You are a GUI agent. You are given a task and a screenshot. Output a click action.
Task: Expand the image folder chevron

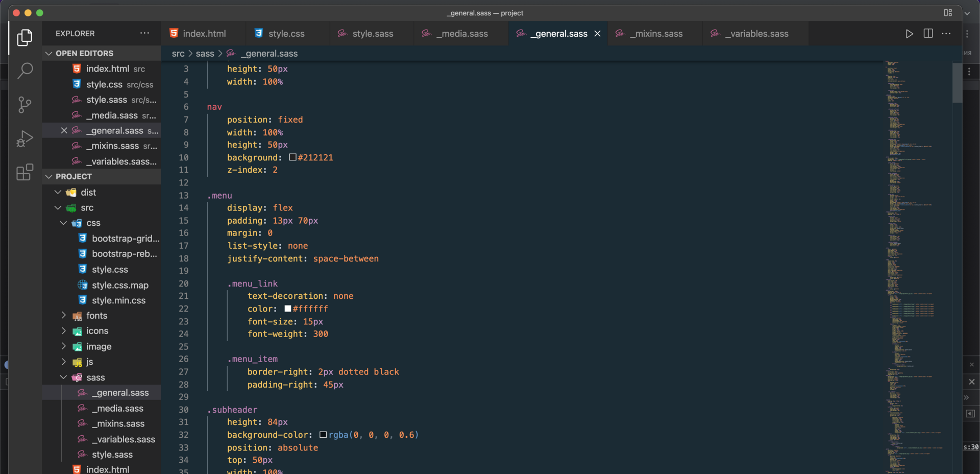point(64,346)
